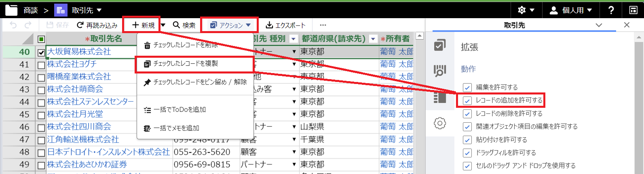The image size is (644, 174).
Task: Open 種別 cell dropdown in 山梨県 row
Action: [294, 127]
